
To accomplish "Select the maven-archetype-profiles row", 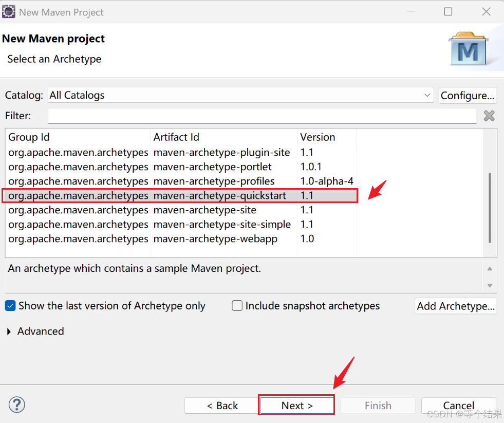I will click(x=181, y=181).
